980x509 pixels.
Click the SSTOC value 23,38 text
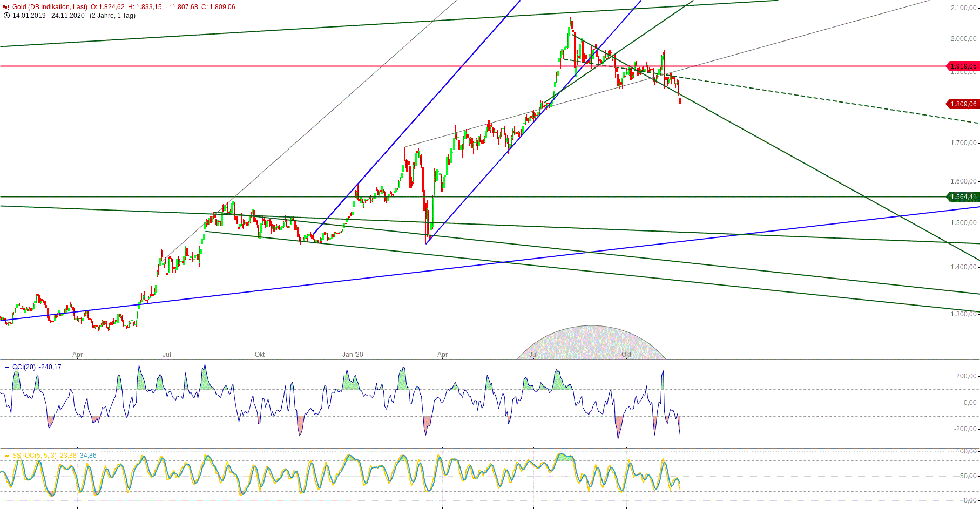(x=67, y=456)
